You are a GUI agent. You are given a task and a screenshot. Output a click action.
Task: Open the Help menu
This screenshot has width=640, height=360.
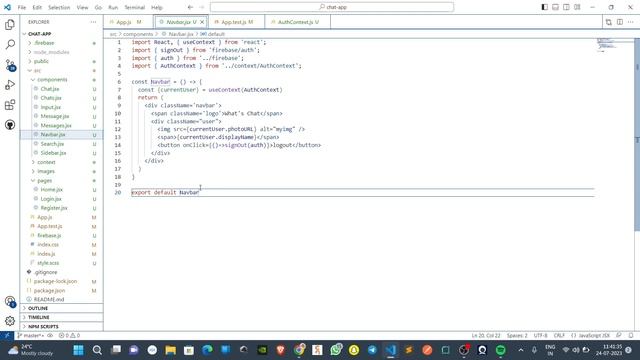pyautogui.click(x=157, y=7)
